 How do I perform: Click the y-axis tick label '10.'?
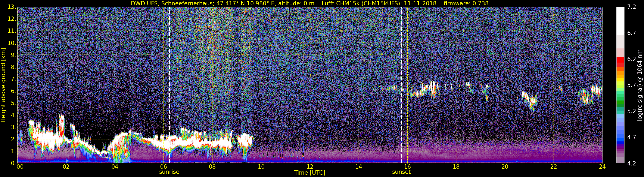pyautogui.click(x=12, y=43)
